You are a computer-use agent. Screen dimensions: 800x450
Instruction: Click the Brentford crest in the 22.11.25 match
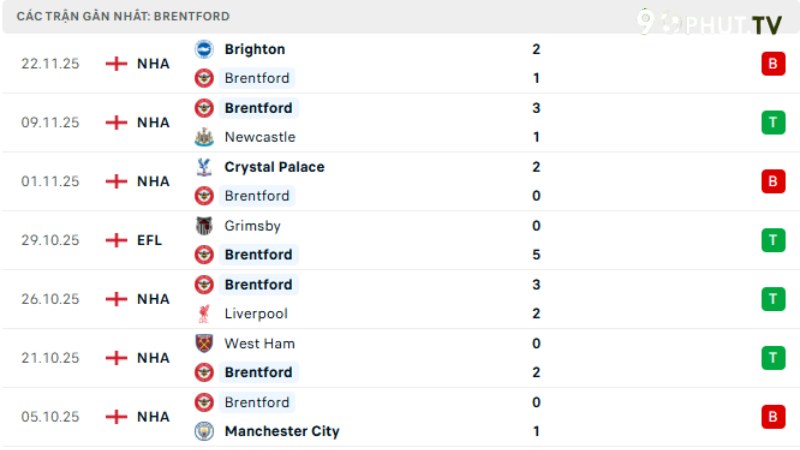pos(204,78)
